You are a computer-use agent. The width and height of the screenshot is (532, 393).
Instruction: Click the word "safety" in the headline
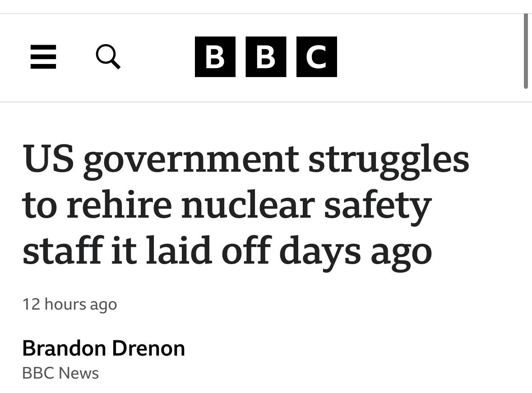[377, 206]
